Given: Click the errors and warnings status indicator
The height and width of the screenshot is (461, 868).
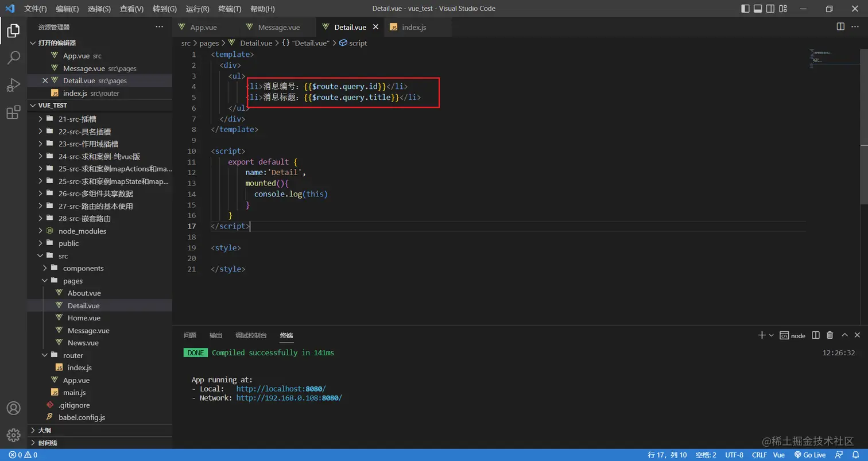Looking at the screenshot, I should tap(23, 455).
